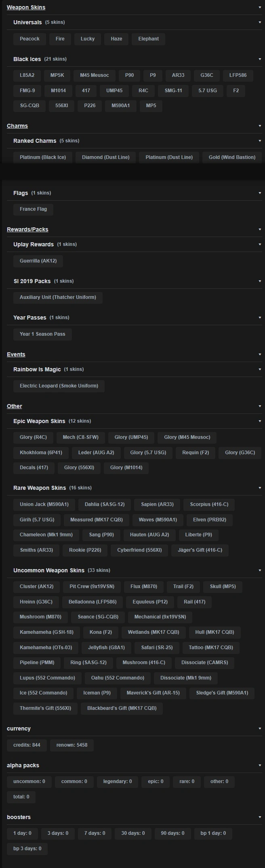Image resolution: width=265 pixels, height=868 pixels.
Task: Select the France Flag tag
Action: (x=33, y=209)
